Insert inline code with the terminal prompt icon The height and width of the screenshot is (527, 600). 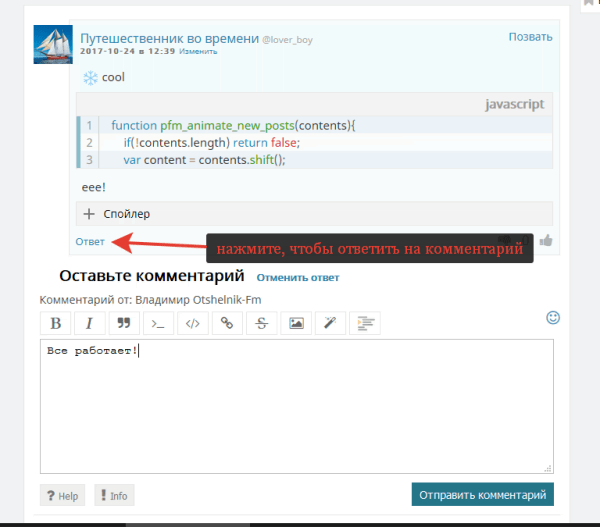click(x=158, y=323)
